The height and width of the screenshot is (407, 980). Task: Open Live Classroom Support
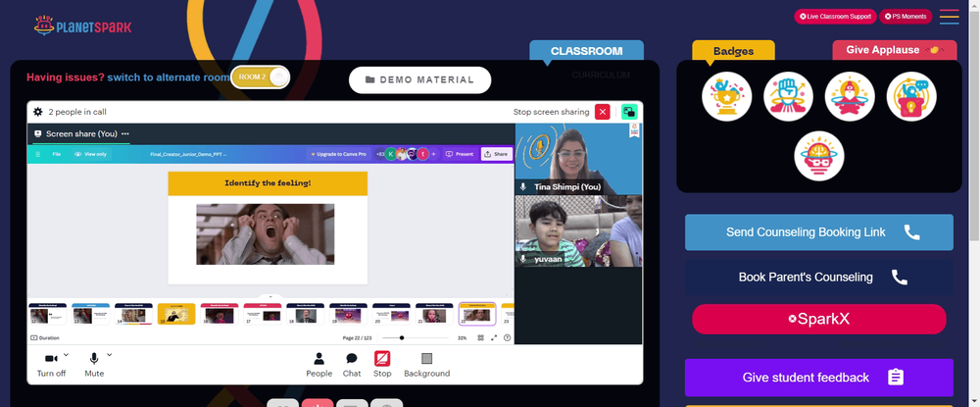835,17
